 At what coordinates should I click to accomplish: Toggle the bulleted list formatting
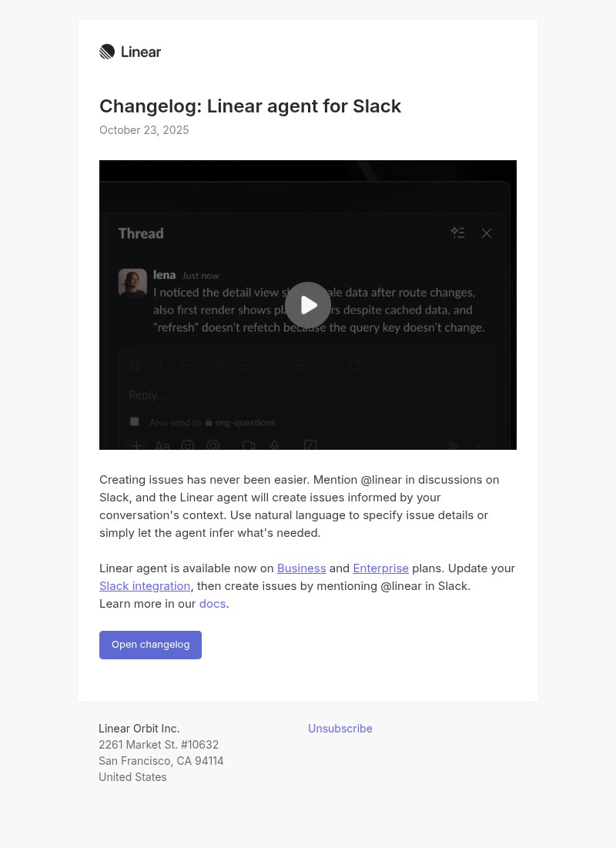[270, 364]
